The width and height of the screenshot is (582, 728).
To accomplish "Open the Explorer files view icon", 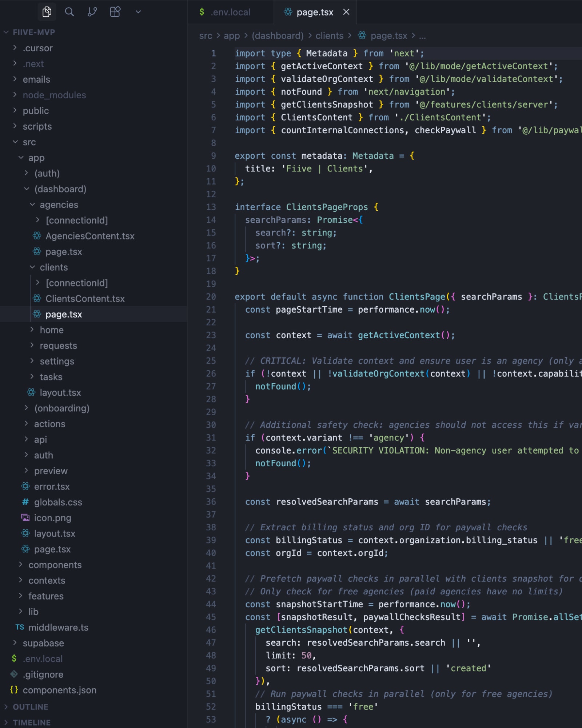I will click(47, 12).
